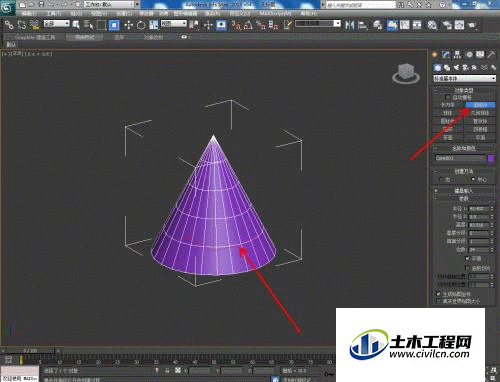Open the reference coordinate system dropdown
The image size is (500, 382).
pos(174,23)
